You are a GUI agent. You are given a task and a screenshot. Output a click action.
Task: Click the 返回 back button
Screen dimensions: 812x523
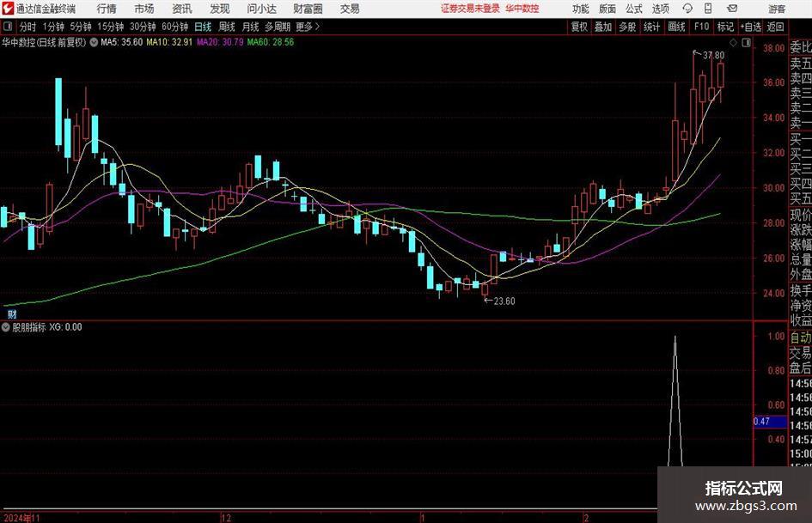[x=775, y=27]
